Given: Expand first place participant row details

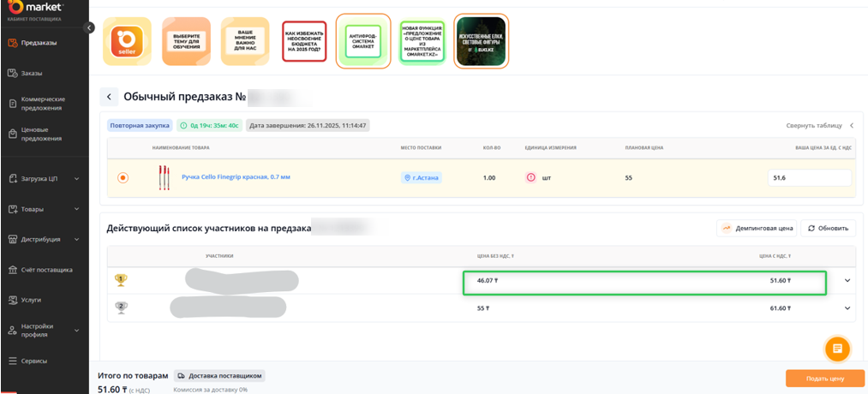Looking at the screenshot, I should click(x=847, y=280).
